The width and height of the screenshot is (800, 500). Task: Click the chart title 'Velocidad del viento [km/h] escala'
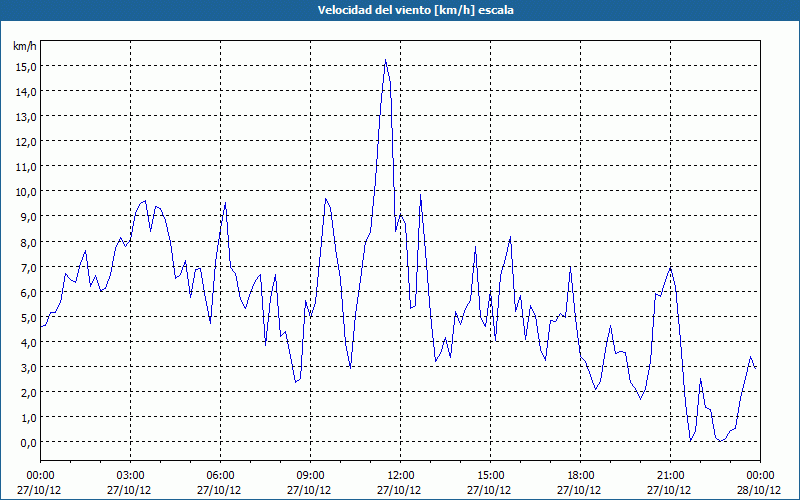(x=415, y=10)
